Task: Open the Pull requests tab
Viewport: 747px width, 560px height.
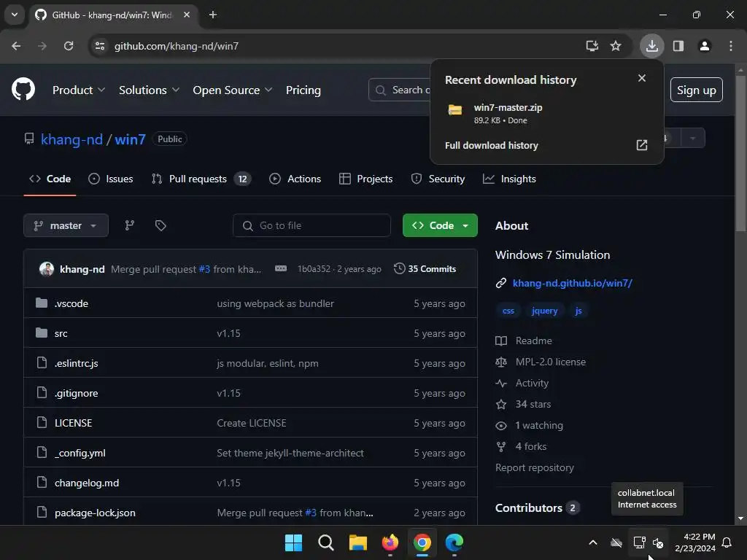Action: [201, 179]
